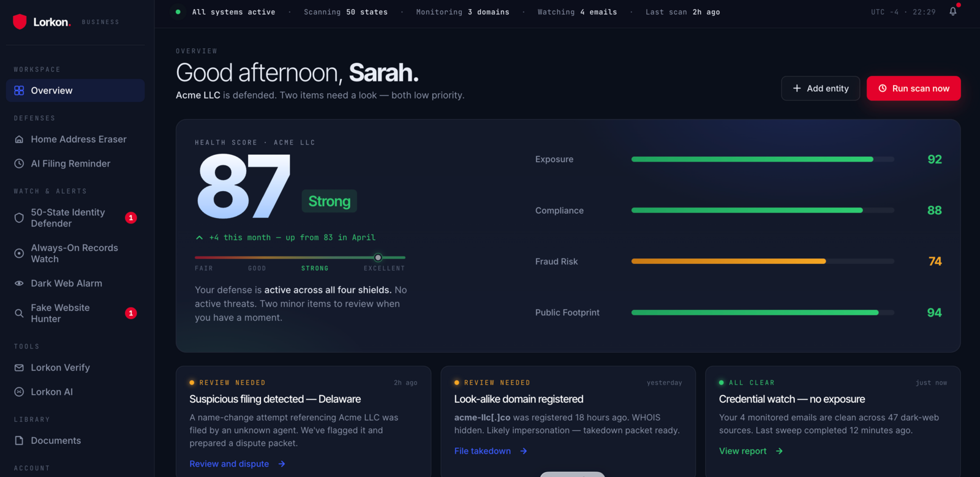Open the Documents library
Viewport: 980px width, 477px height.
(75, 441)
